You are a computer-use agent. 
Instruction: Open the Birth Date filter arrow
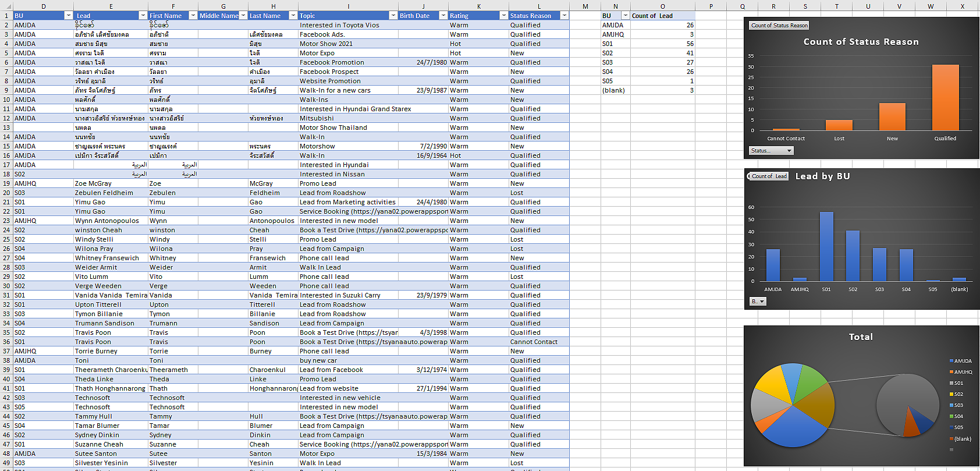click(443, 16)
